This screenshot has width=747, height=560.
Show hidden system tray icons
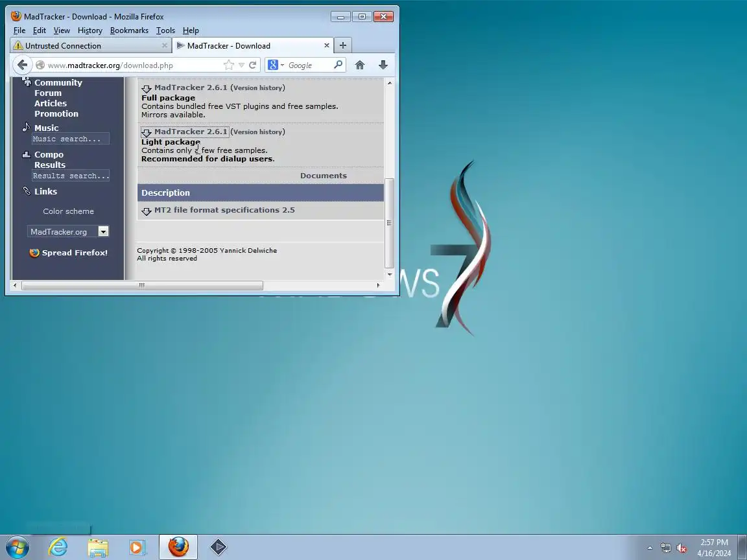pyautogui.click(x=650, y=548)
